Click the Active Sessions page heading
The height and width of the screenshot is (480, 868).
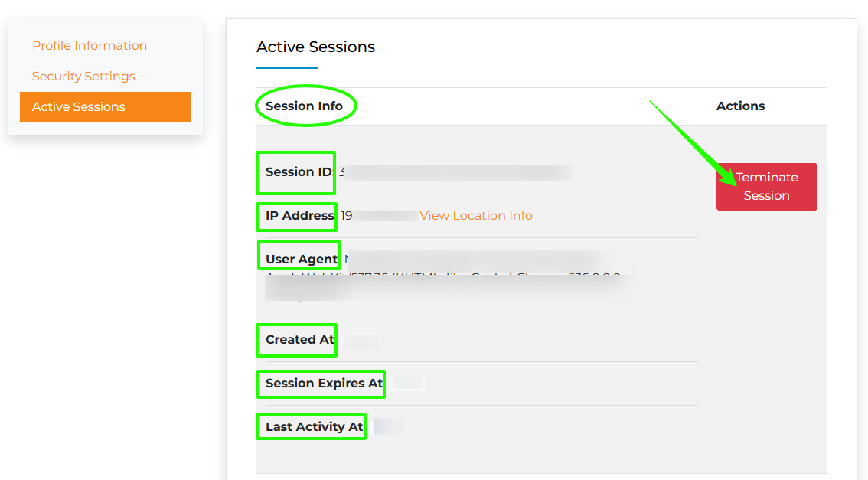[315, 47]
